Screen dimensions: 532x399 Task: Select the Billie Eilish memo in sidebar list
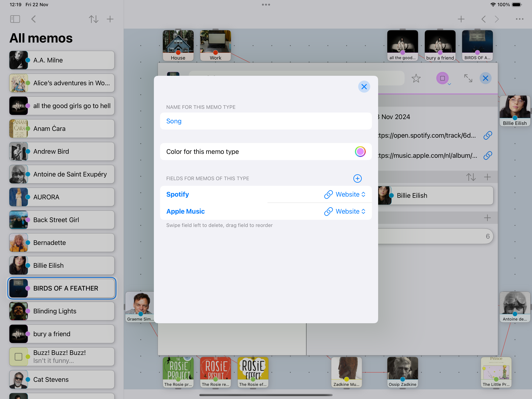(62, 266)
